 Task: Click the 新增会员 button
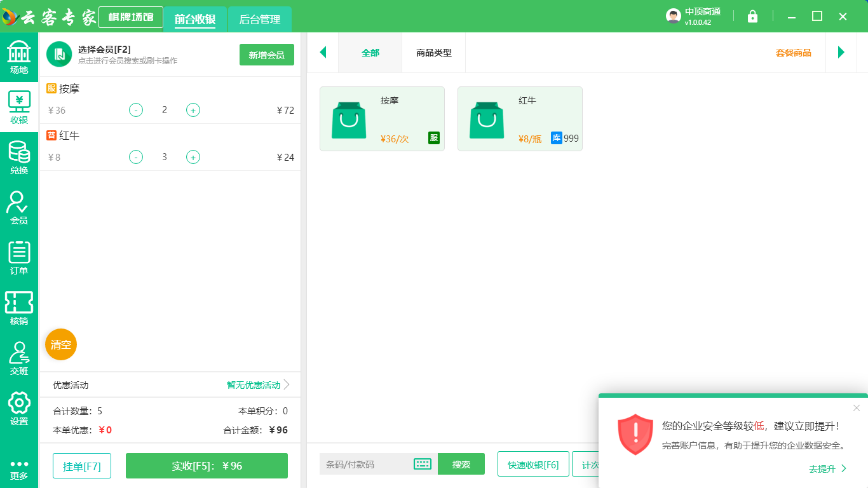click(266, 55)
